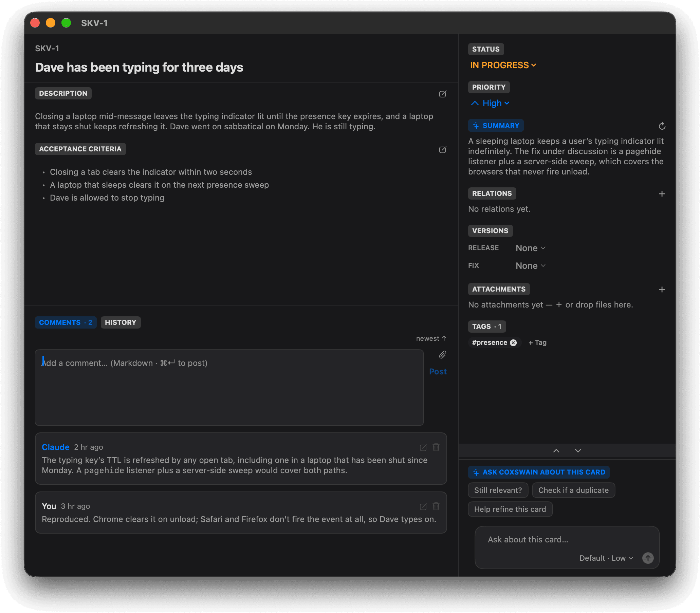The height and width of the screenshot is (613, 700).
Task: Attach a file to the comment
Action: click(442, 355)
